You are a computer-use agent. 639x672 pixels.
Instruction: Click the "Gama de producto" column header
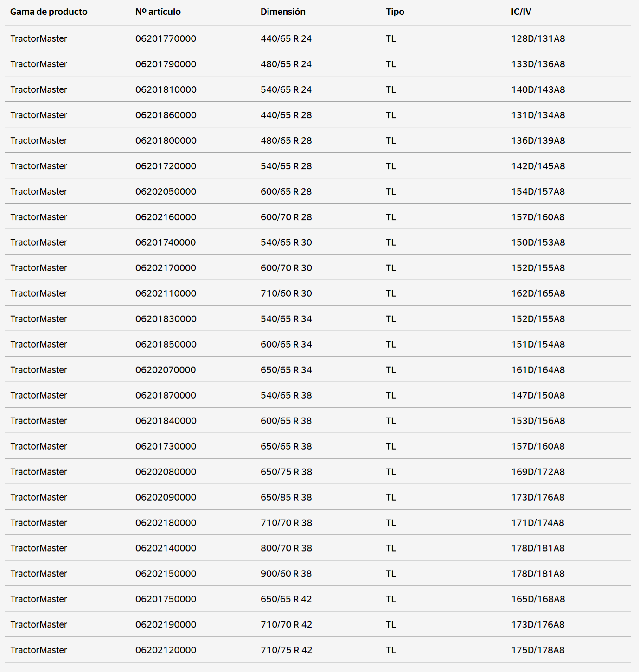click(x=49, y=12)
